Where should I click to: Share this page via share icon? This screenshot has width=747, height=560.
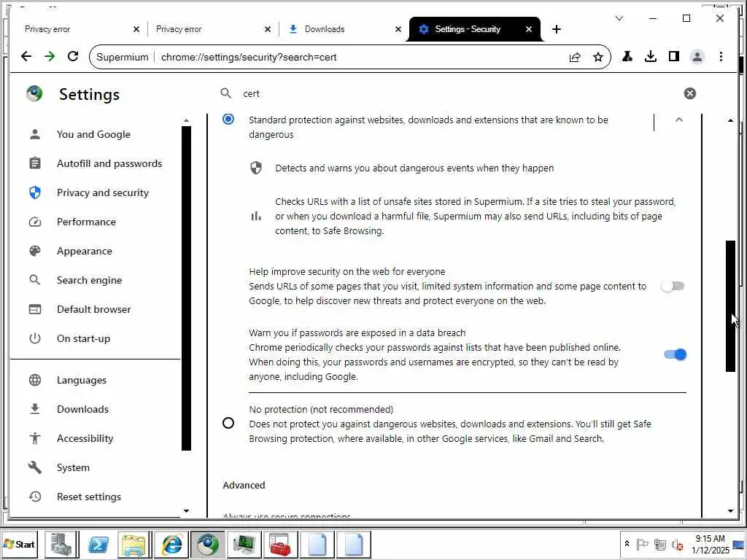click(x=575, y=57)
